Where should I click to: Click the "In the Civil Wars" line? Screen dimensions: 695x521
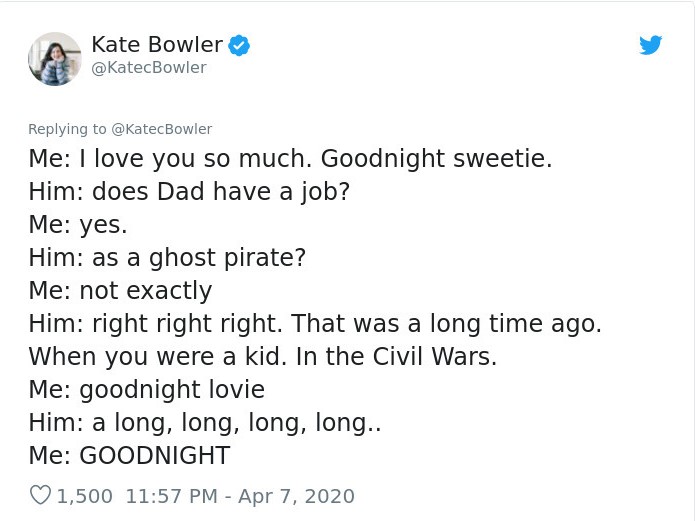click(262, 357)
